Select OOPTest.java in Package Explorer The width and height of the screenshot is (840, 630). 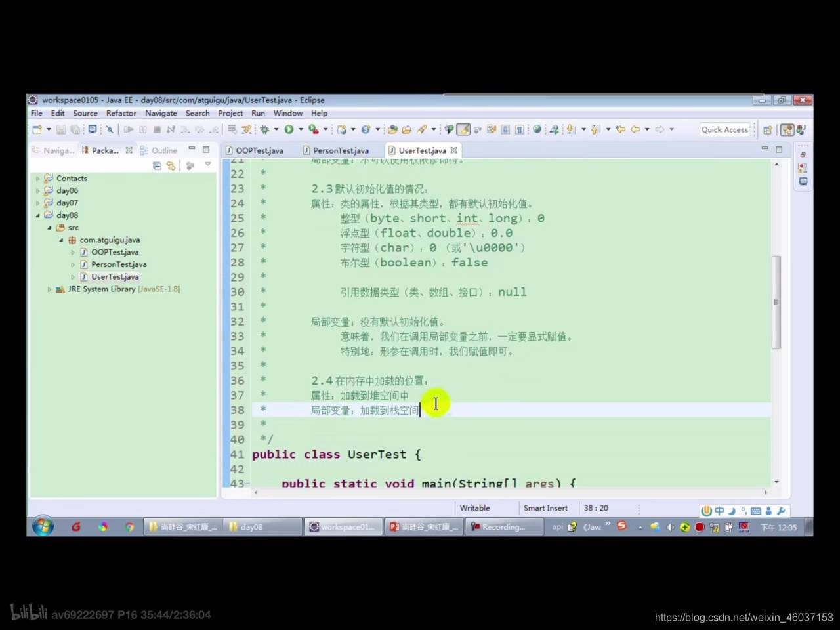(115, 252)
